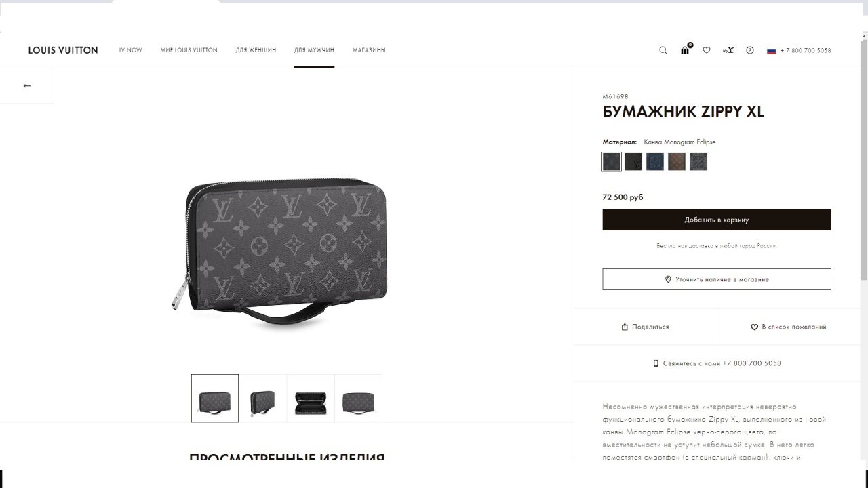Viewport: 868px width, 488px height.
Task: Select the Russian flag country icon
Action: tap(771, 50)
